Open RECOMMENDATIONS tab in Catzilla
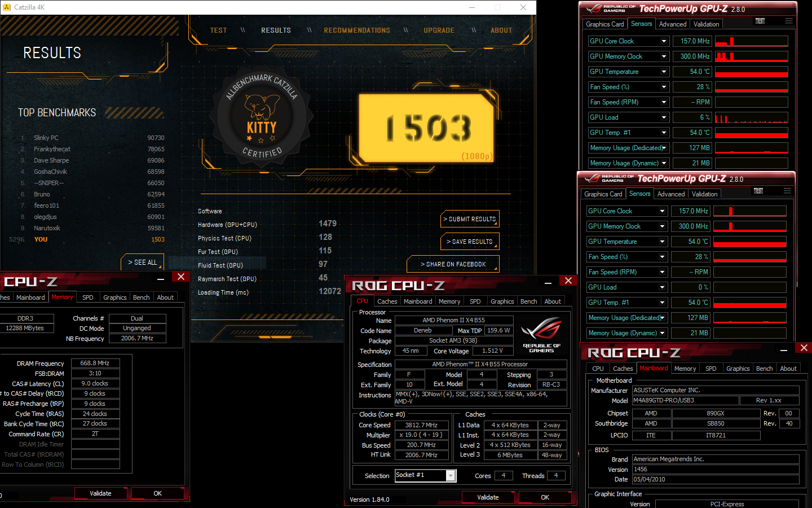This screenshot has height=508, width=812. tap(357, 30)
